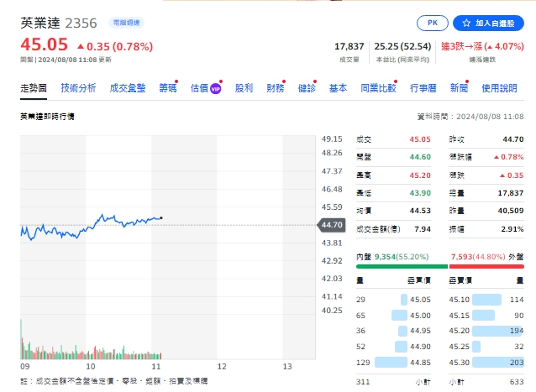
Task: Click ask price 45.20 row
Action: coord(486,331)
